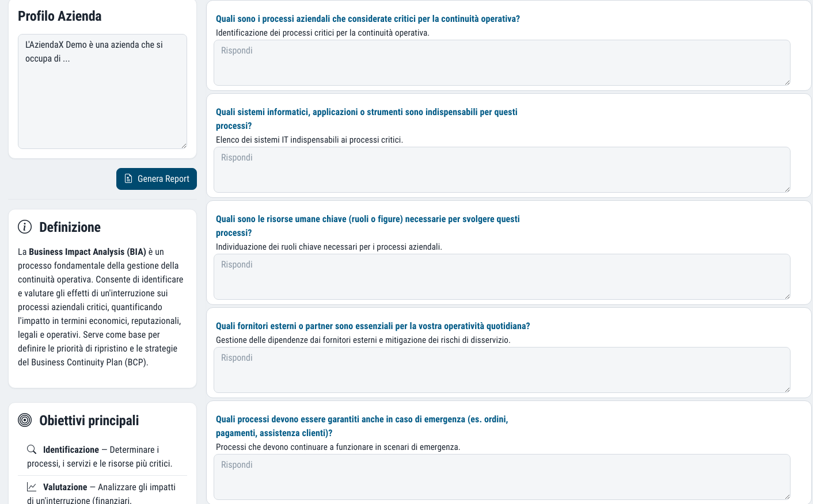Click the info icon beside Definizione

point(25,227)
